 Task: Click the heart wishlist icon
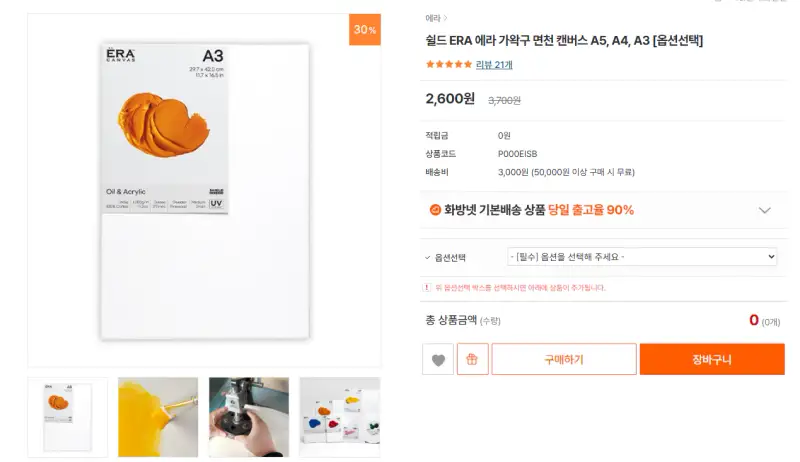[x=438, y=360]
